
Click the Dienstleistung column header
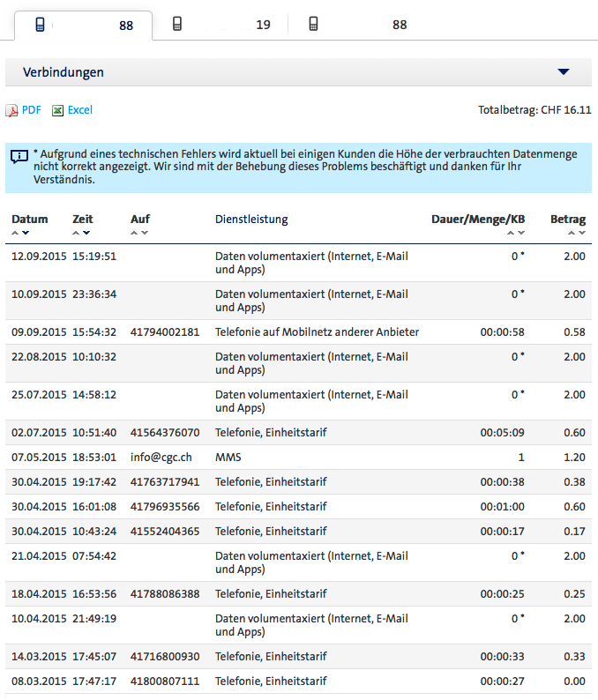pyautogui.click(x=251, y=220)
